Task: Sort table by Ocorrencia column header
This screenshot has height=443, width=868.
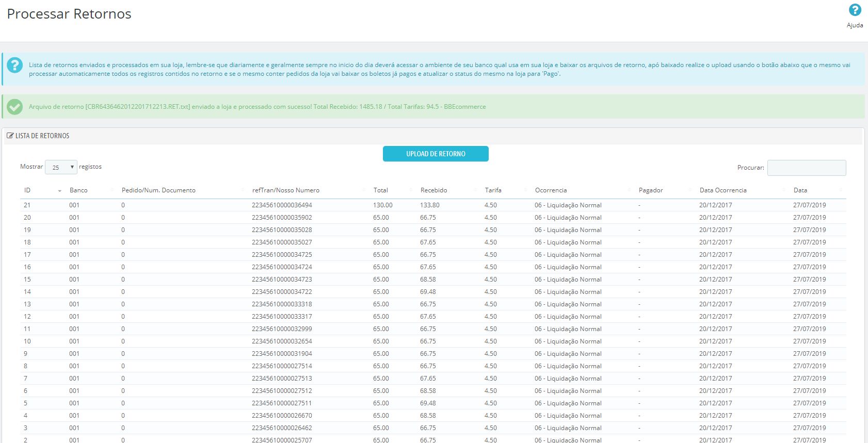Action: pyautogui.click(x=551, y=190)
